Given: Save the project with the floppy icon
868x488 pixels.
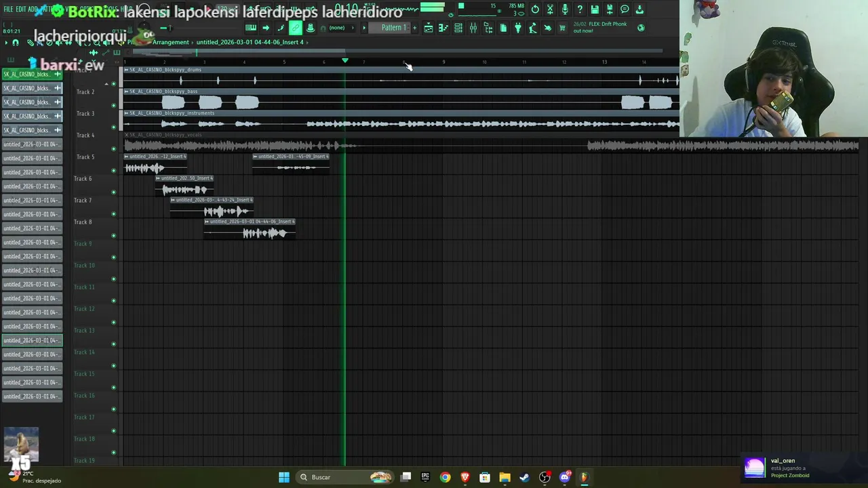Looking at the screenshot, I should coord(595,9).
